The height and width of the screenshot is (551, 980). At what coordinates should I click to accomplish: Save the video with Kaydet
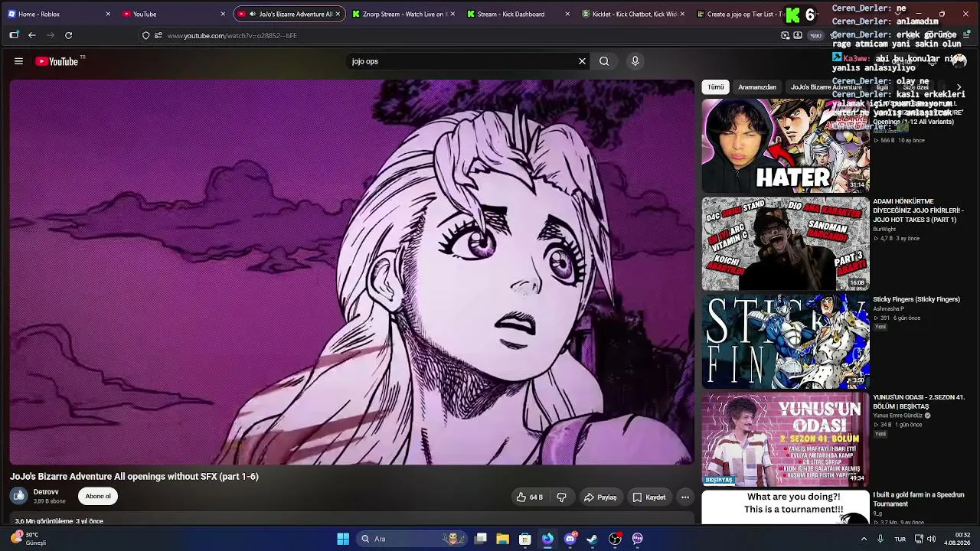(x=648, y=497)
